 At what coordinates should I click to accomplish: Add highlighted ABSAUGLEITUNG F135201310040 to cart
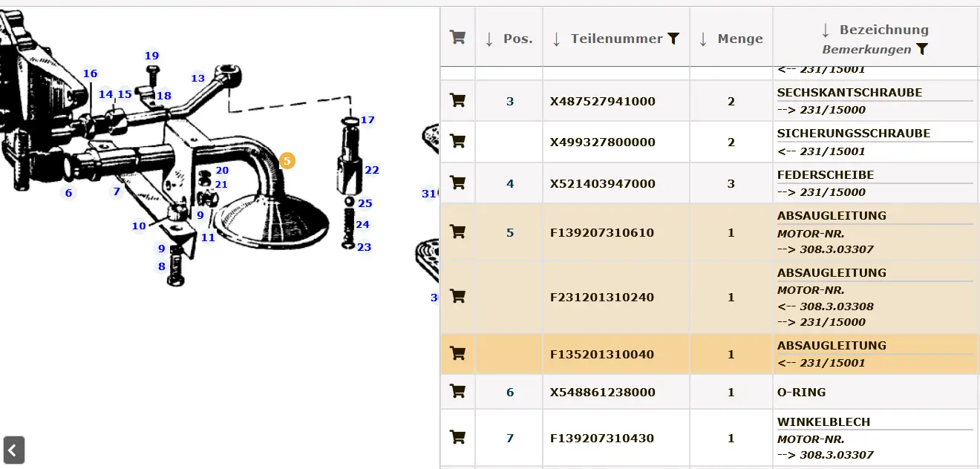pyautogui.click(x=458, y=353)
